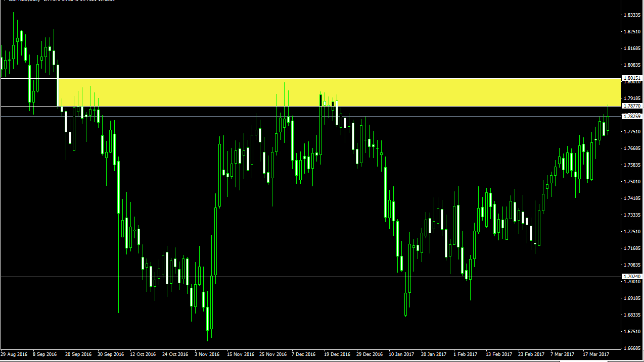This screenshot has height=362, width=644.
Task: Click the 1.74185 price axis label
Action: point(632,198)
